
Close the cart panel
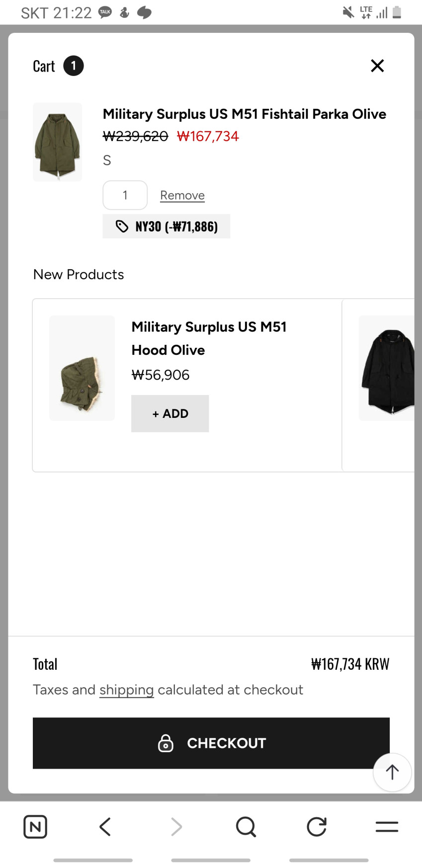(377, 66)
